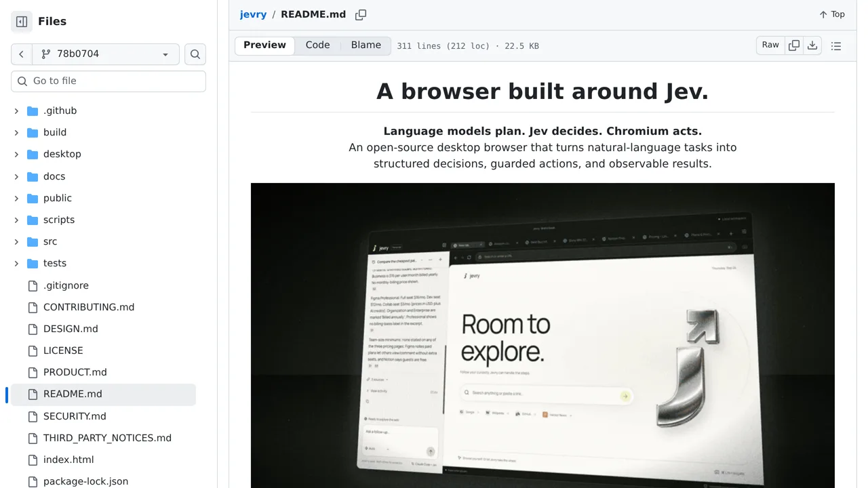Open the desktop folder icon
The width and height of the screenshot is (868, 488).
pyautogui.click(x=33, y=155)
